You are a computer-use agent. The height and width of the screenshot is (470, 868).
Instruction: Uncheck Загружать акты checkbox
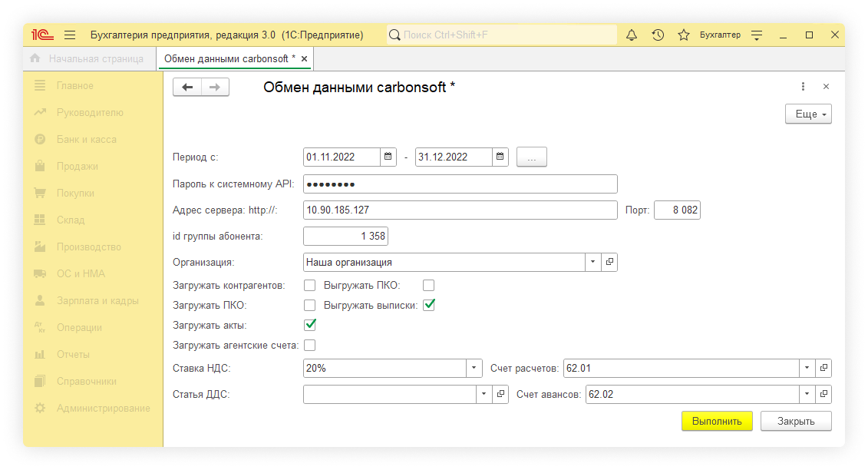pos(310,325)
